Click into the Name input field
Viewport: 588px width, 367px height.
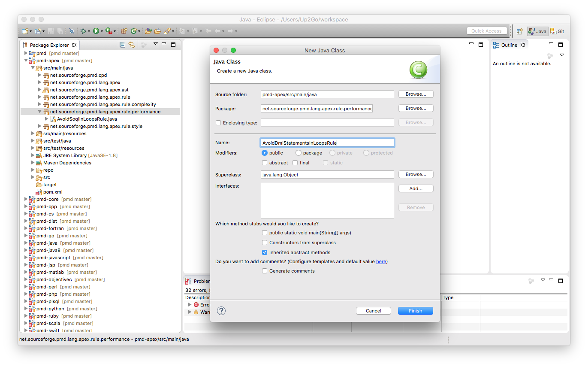click(327, 143)
